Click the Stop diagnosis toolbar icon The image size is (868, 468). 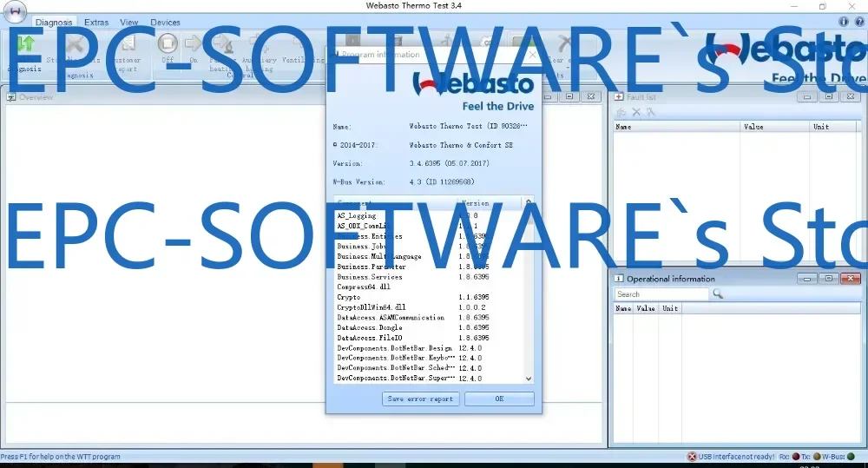click(x=75, y=44)
